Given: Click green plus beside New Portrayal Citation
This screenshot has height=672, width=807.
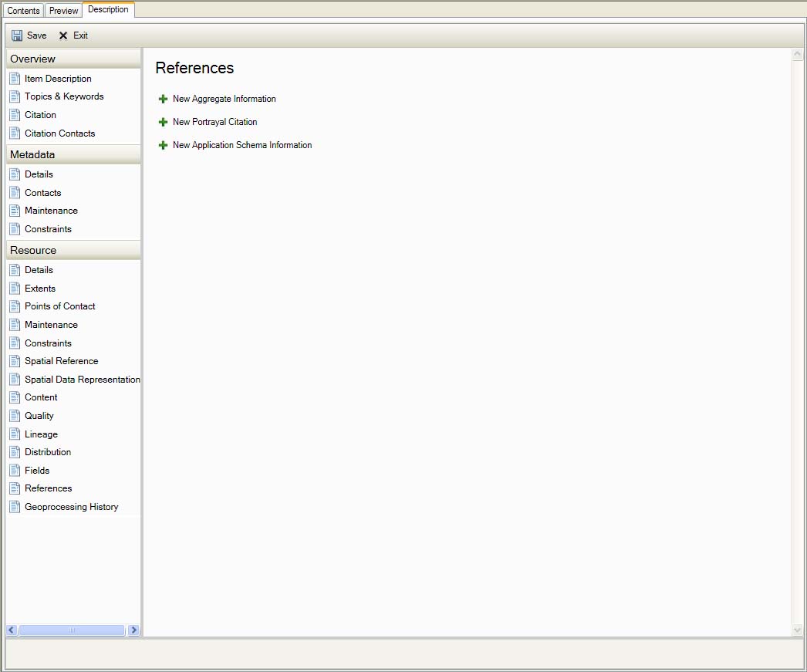Looking at the screenshot, I should pos(163,122).
